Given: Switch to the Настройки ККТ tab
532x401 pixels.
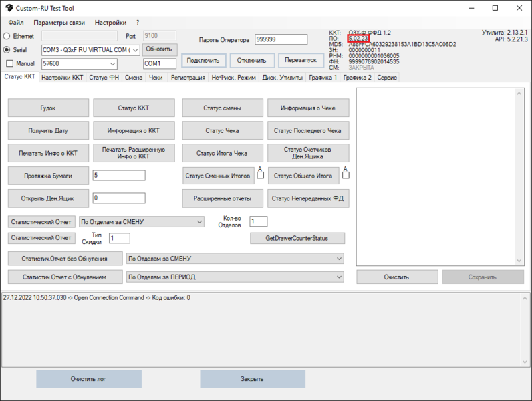Looking at the screenshot, I should pos(62,78).
